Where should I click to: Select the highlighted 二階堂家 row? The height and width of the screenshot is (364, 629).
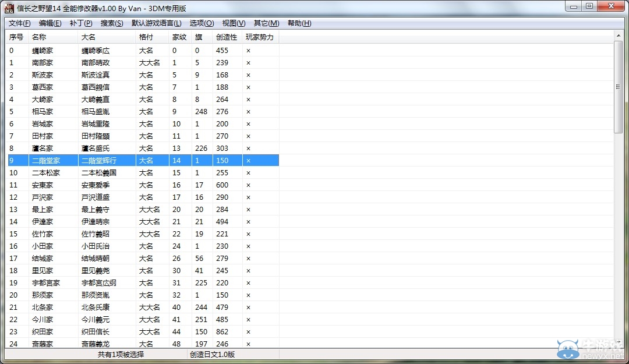(143, 161)
